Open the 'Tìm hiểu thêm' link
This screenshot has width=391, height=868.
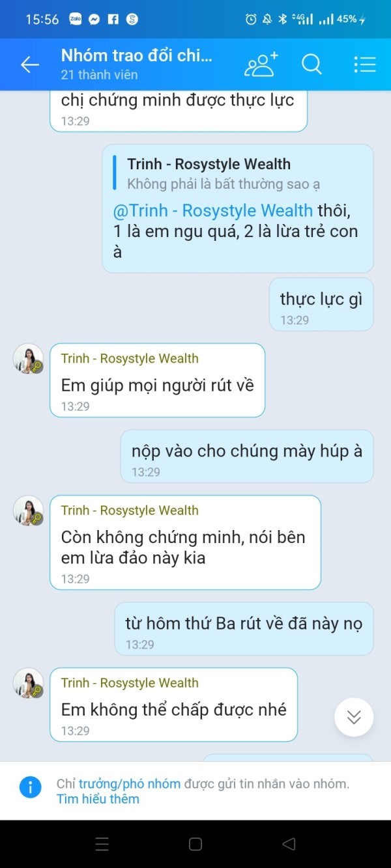click(98, 799)
